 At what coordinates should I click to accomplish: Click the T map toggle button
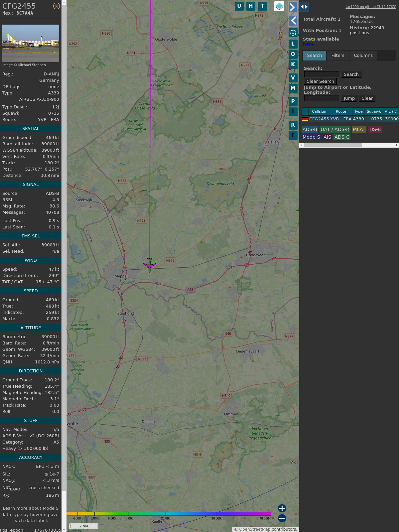coord(263,6)
